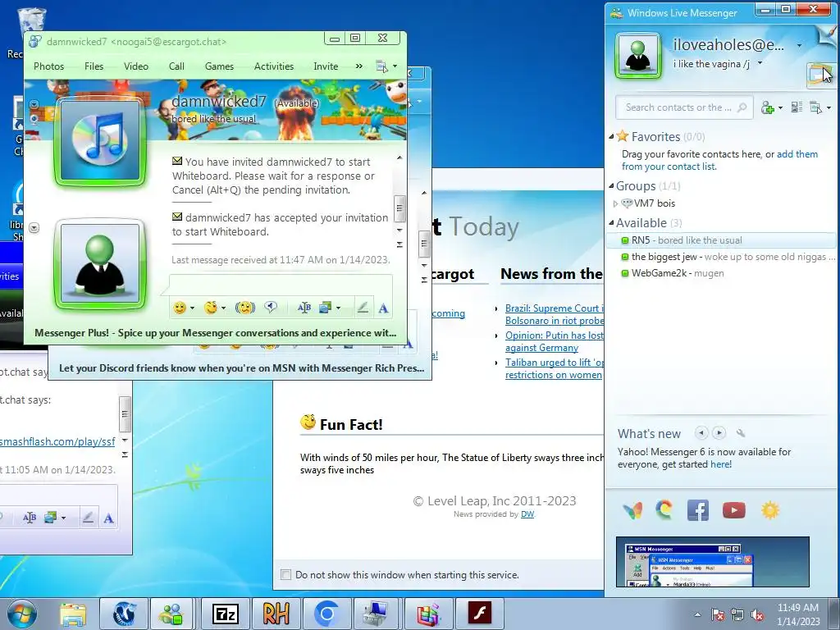Image resolution: width=840 pixels, height=630 pixels.
Task: Open the Windows Live Messenger taskbar icon
Action: [172, 614]
